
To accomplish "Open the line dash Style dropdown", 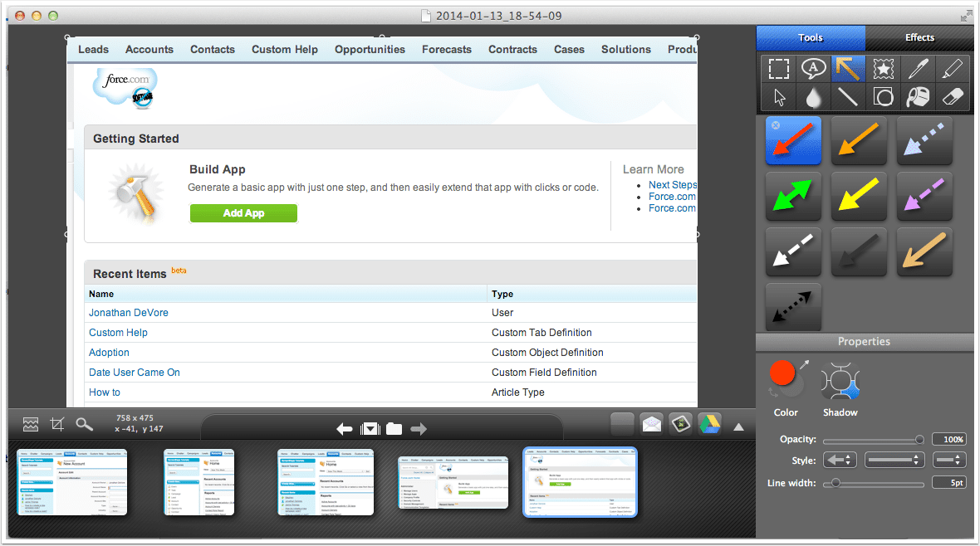I will tap(894, 460).
